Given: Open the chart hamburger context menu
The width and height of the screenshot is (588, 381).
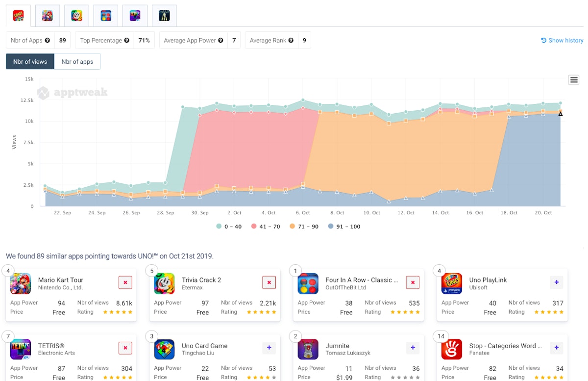Looking at the screenshot, I should 574,80.
